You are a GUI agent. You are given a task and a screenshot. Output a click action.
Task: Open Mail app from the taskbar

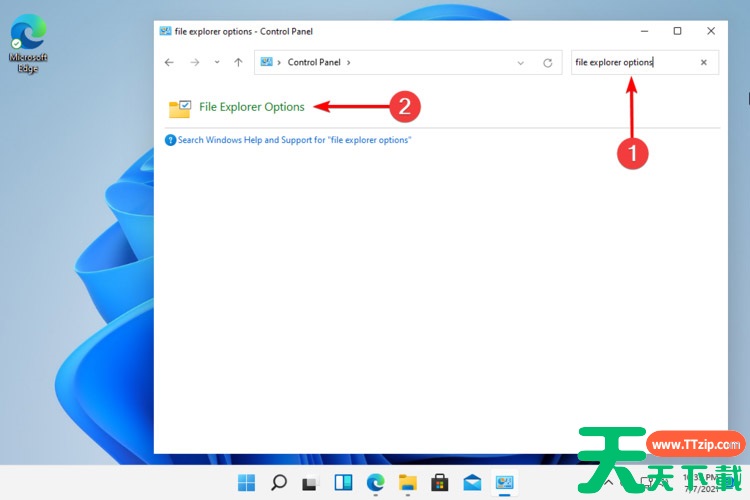[x=472, y=483]
